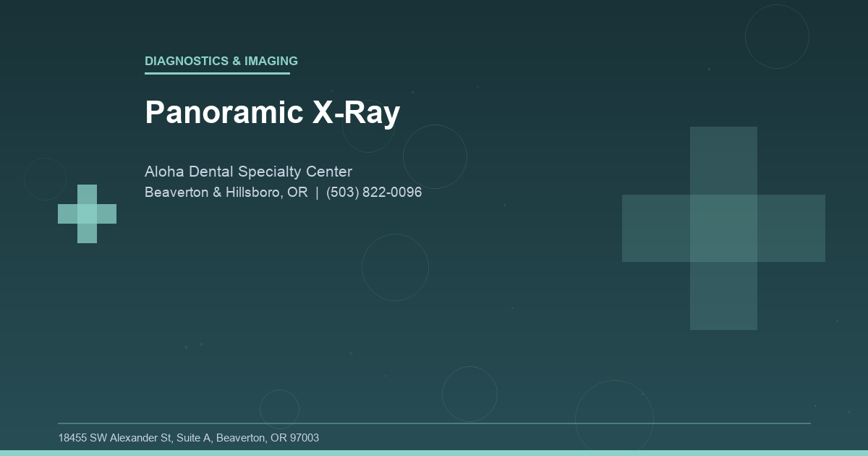The height and width of the screenshot is (456, 868).
Task: Click the DIAGNOSTICS & IMAGING label
Action: pos(221,61)
